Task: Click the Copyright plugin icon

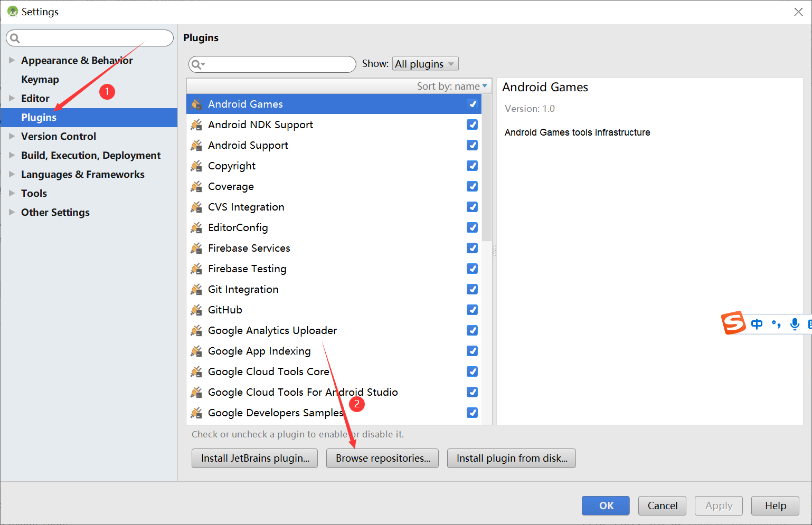Action: [x=196, y=166]
